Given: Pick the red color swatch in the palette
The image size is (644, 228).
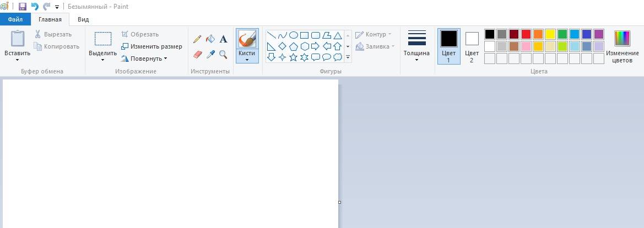Looking at the screenshot, I should coord(526,34).
